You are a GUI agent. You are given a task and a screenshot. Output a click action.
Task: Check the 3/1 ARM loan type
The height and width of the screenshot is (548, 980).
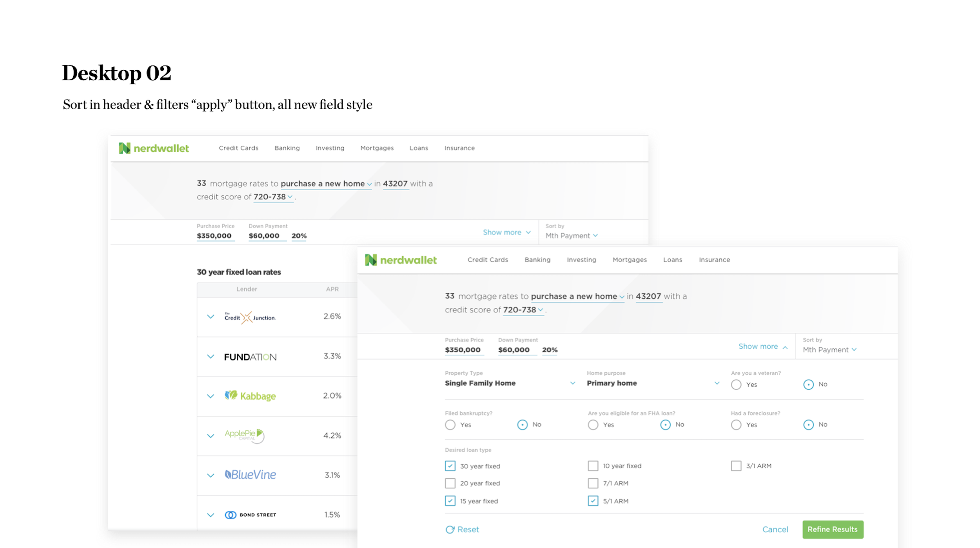(x=736, y=466)
